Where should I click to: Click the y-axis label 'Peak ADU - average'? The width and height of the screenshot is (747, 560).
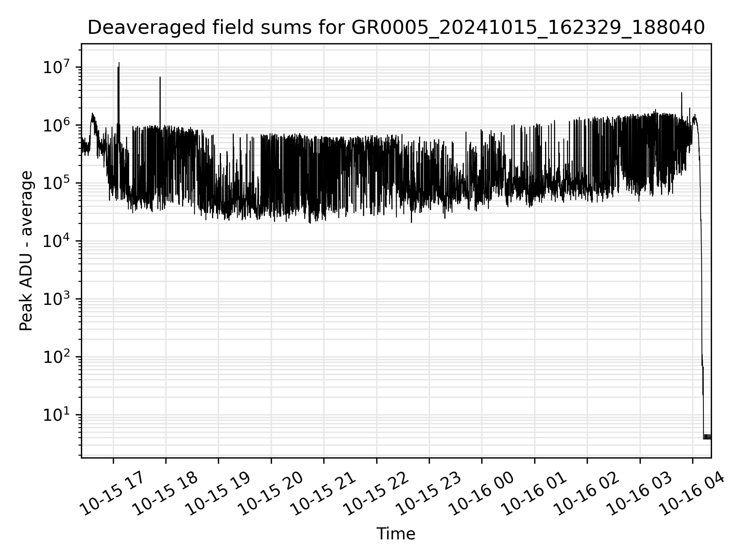26,251
